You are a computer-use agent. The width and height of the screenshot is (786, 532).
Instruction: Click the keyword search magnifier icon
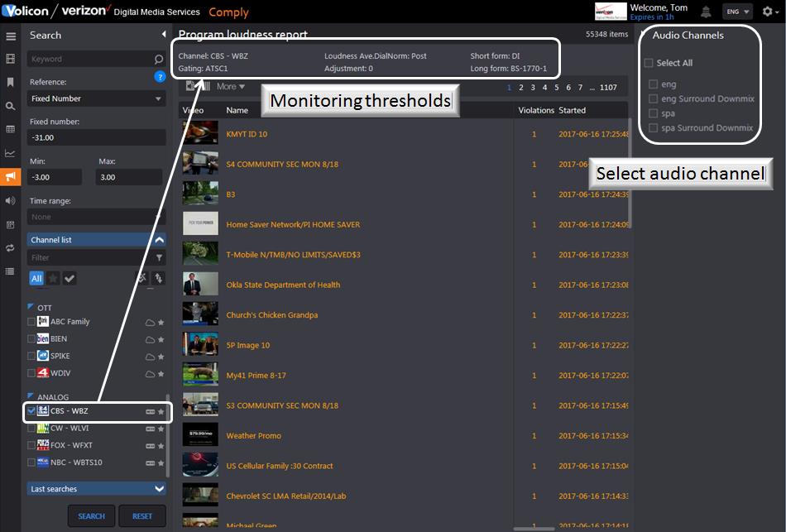158,60
